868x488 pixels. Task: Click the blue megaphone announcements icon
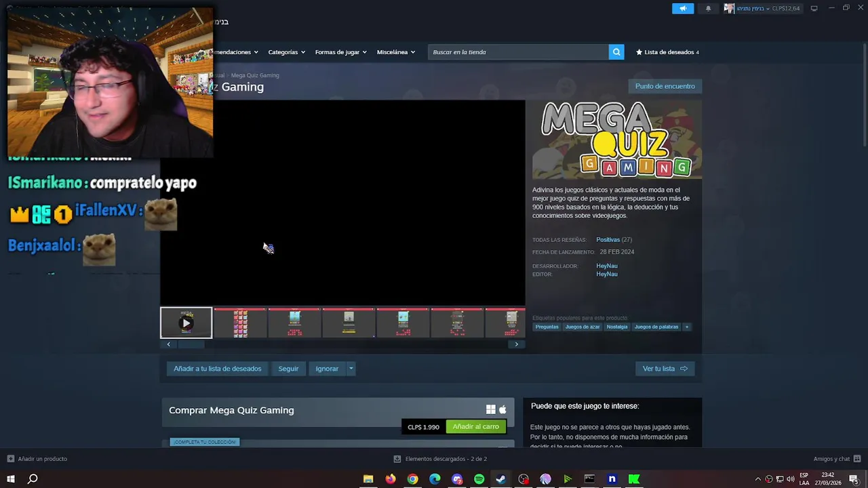(683, 8)
